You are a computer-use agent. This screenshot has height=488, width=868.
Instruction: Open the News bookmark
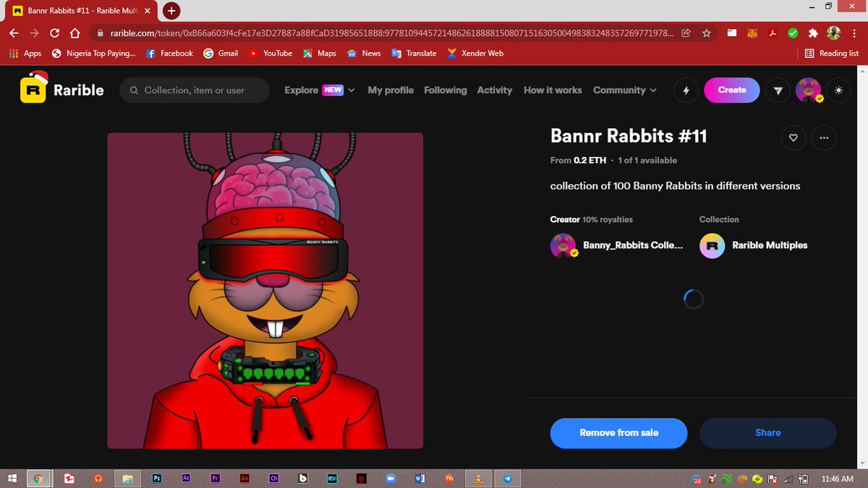click(364, 53)
